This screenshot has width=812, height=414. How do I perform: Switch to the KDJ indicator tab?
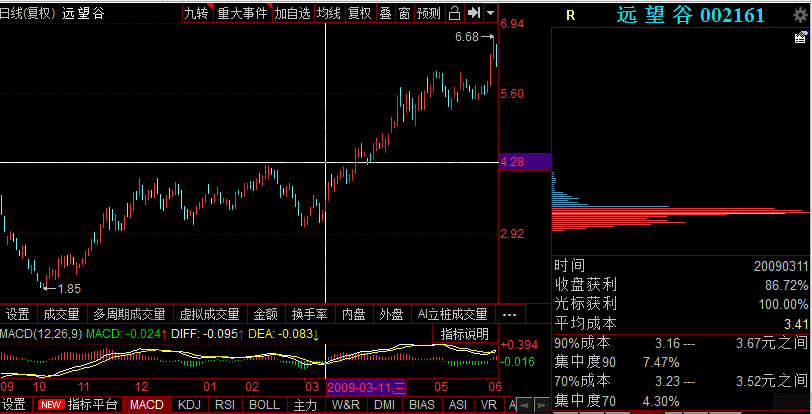[188, 405]
